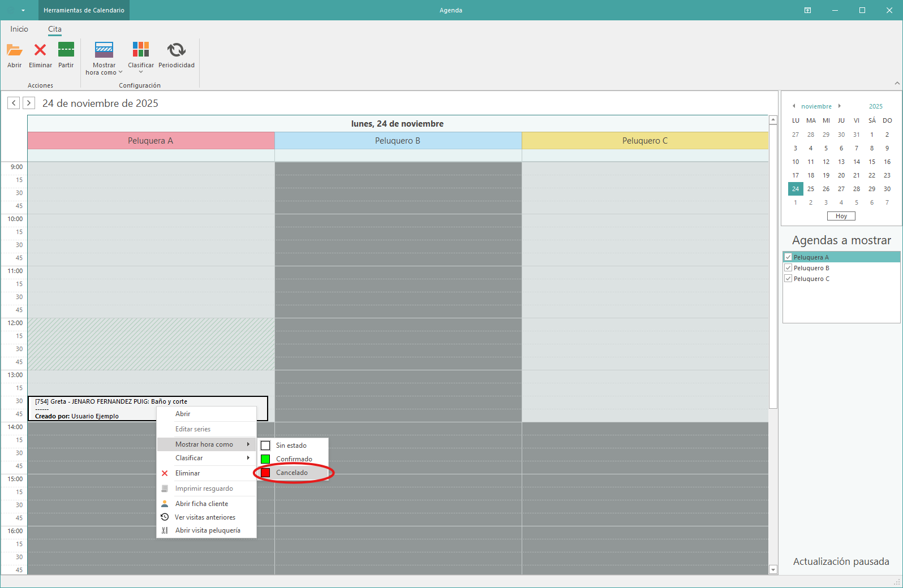Select day 27 of November in mini calendar
The width and height of the screenshot is (903, 588).
[841, 189]
